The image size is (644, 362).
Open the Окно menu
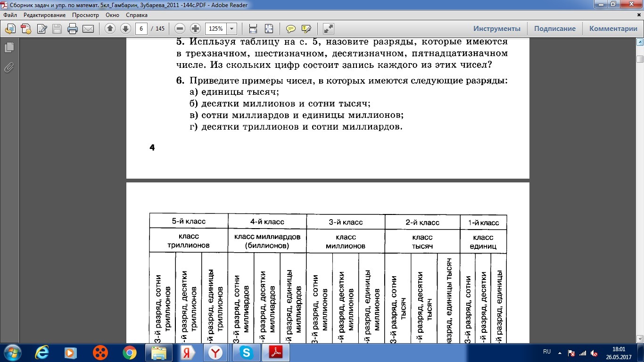point(112,15)
